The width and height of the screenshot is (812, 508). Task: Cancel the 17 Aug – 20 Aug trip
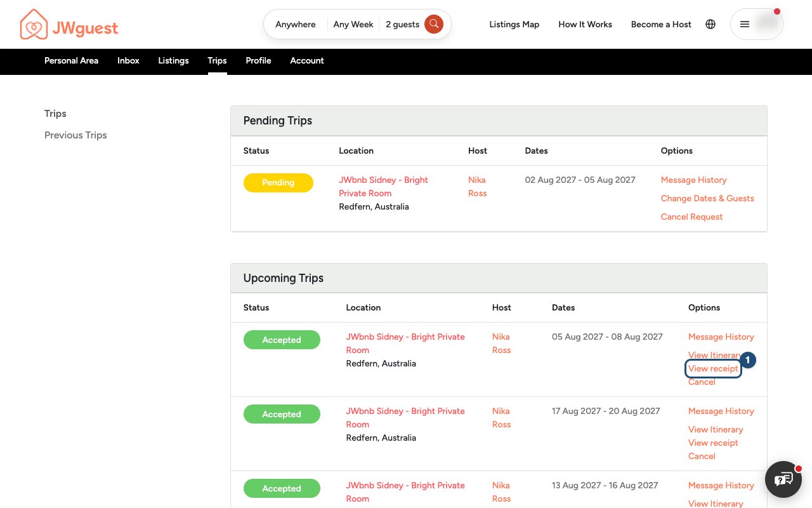pyautogui.click(x=702, y=457)
